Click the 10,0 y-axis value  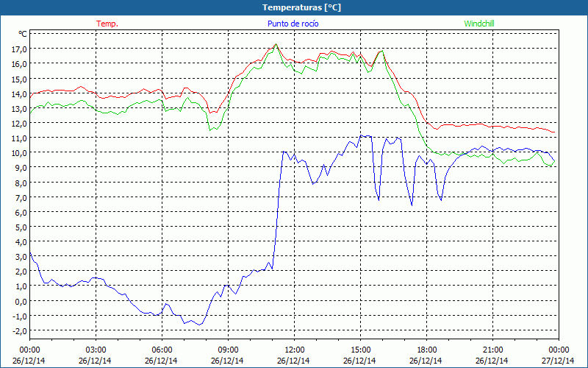(x=20, y=153)
